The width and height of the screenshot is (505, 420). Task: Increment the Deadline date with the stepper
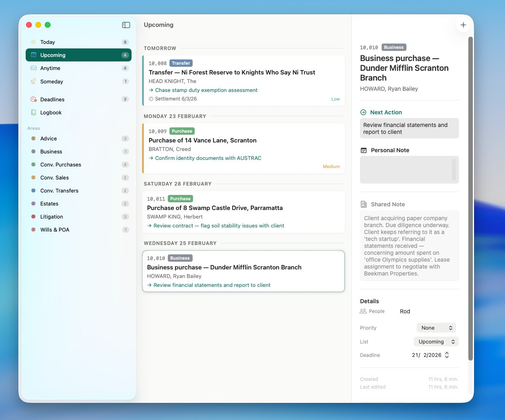pos(447,353)
